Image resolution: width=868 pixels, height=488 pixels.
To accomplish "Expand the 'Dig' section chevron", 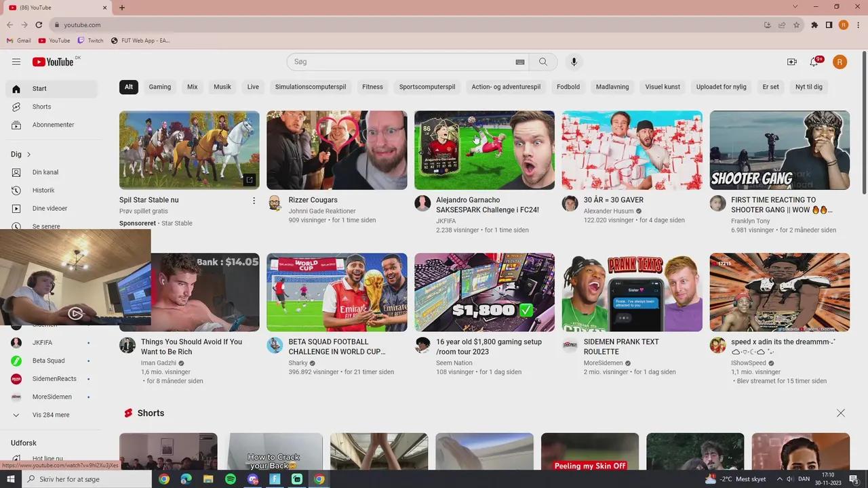I will point(28,155).
